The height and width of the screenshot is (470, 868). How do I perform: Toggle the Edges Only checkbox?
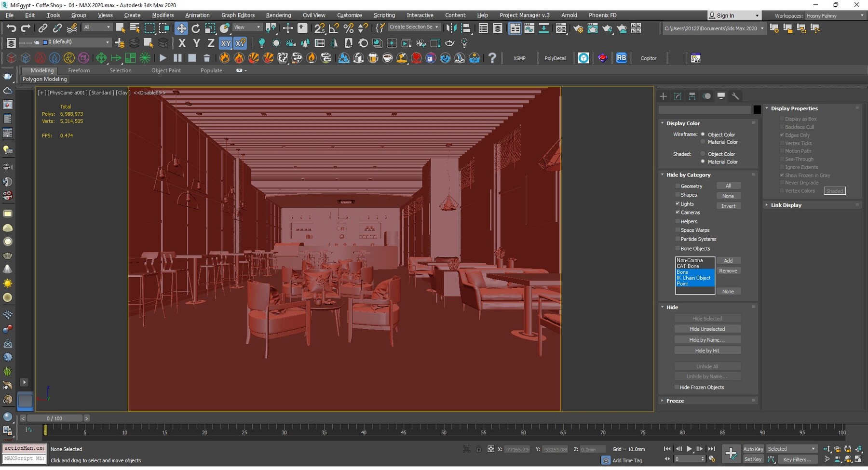point(782,135)
